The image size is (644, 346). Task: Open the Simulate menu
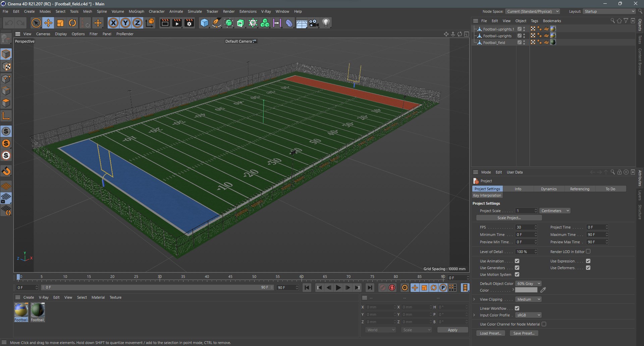pyautogui.click(x=195, y=11)
